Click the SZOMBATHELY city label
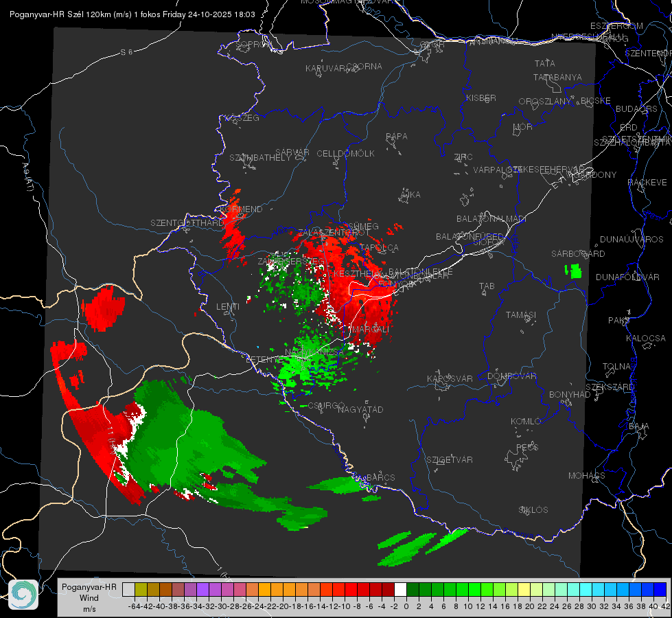Viewport: 672px width, 618px height. coord(260,158)
